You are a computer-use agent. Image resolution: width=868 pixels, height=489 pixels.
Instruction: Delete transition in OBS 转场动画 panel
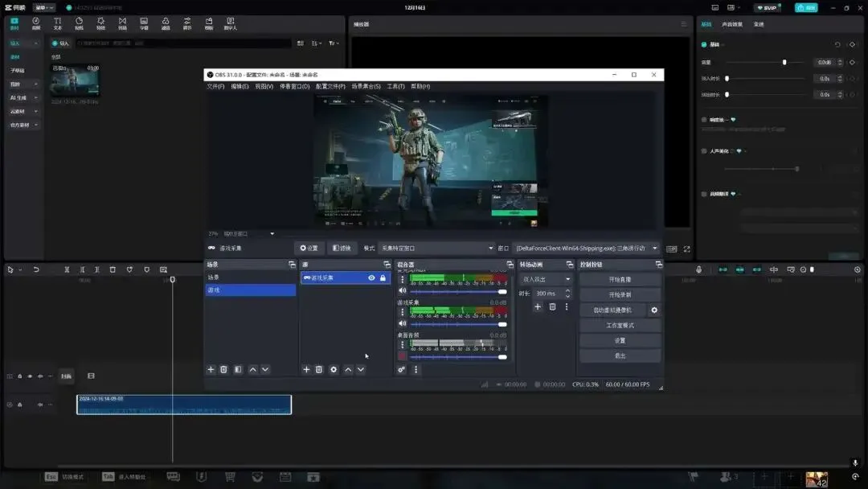coord(552,306)
